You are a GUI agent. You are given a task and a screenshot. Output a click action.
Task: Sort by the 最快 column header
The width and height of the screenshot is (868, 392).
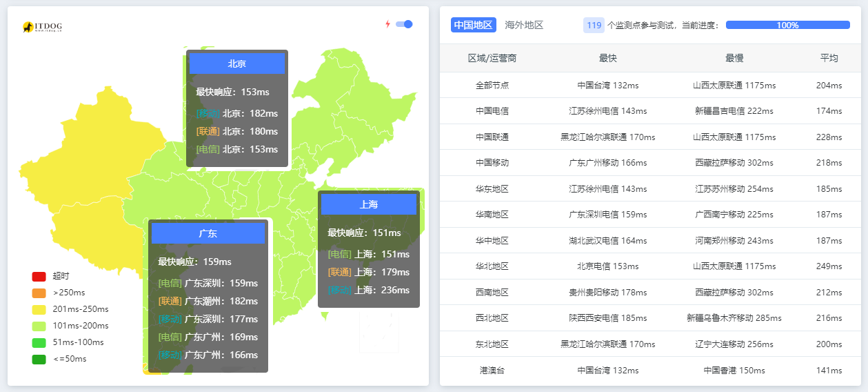point(607,58)
